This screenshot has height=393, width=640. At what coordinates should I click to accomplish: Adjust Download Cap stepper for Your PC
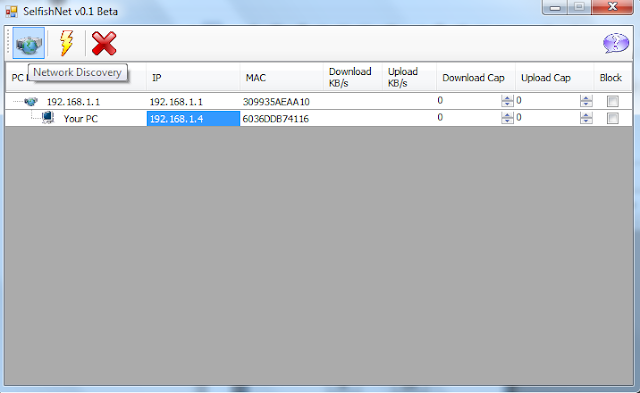(507, 118)
